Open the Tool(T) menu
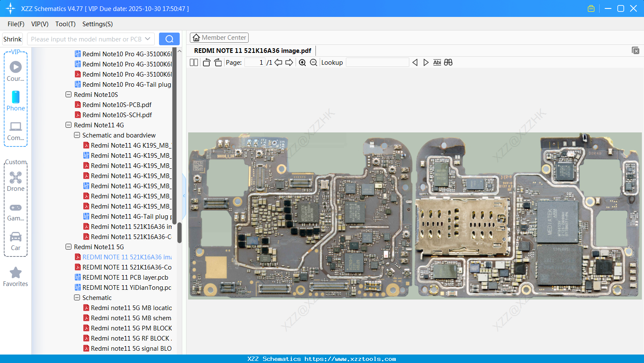644x363 pixels. (x=65, y=24)
